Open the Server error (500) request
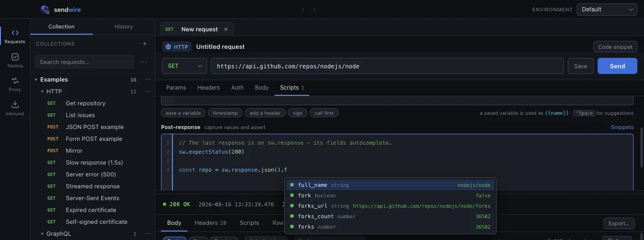 click(x=93, y=175)
